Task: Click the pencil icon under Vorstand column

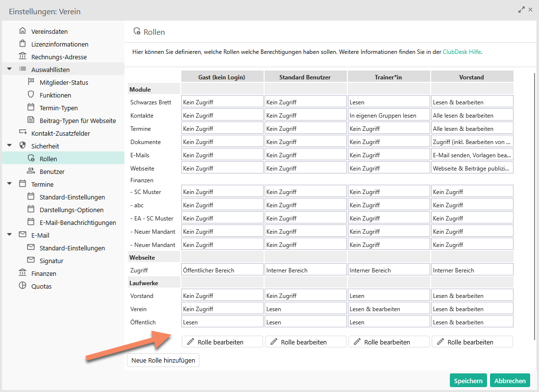Action: point(441,342)
